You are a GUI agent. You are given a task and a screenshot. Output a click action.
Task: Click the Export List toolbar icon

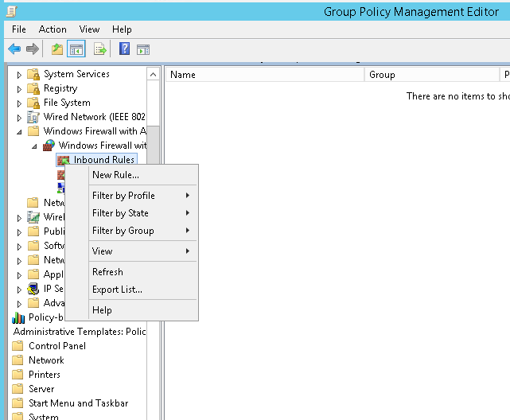100,49
